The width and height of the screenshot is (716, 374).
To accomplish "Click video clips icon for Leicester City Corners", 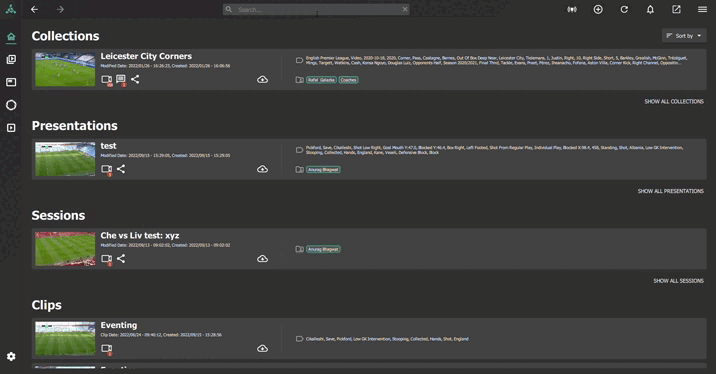I will coord(106,80).
